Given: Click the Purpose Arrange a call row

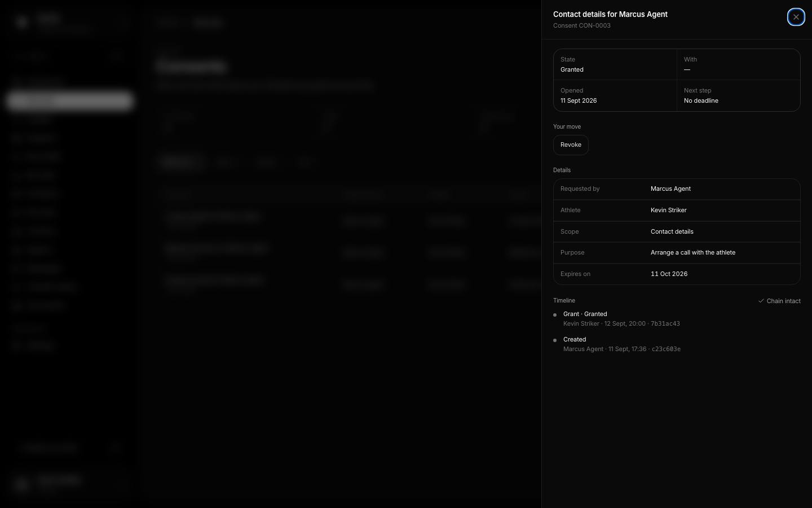Looking at the screenshot, I should (677, 253).
